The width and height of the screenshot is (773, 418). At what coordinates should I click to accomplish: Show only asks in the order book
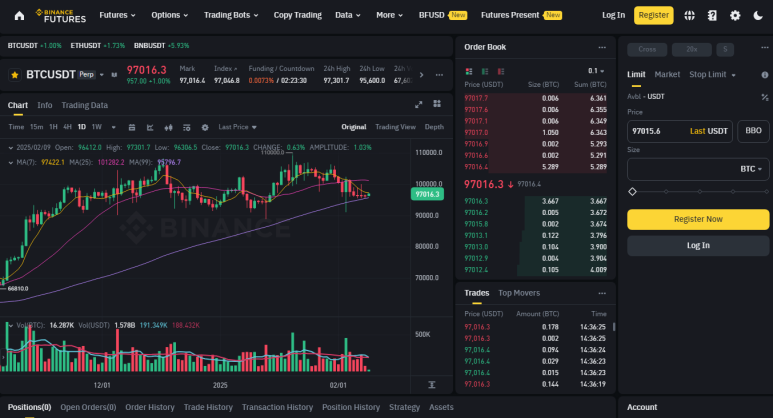click(501, 71)
